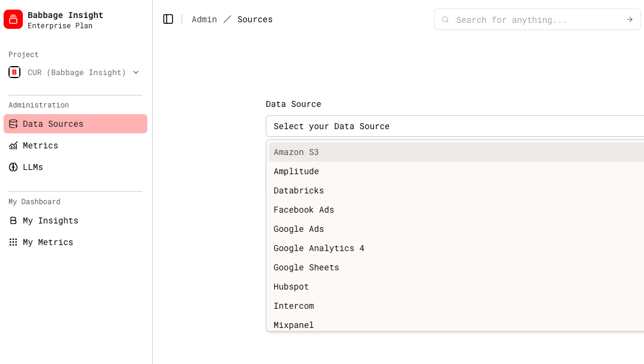644x364 pixels.
Task: Focus the Search for anything field
Action: click(537, 20)
